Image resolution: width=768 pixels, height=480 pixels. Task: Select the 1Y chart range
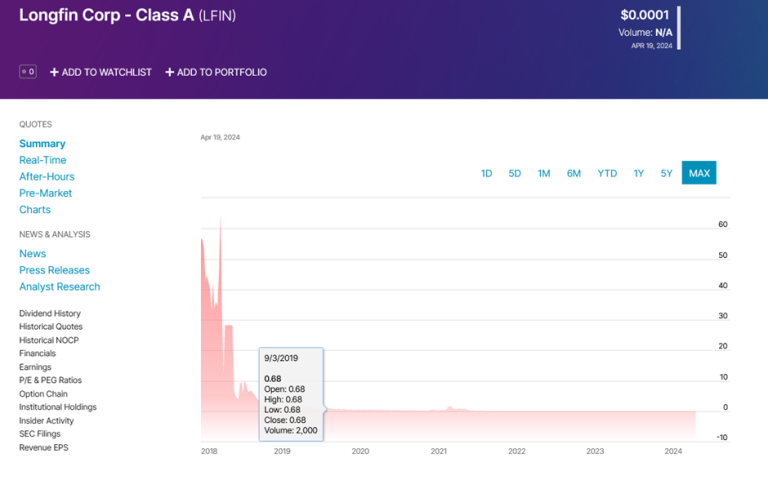pyautogui.click(x=639, y=173)
